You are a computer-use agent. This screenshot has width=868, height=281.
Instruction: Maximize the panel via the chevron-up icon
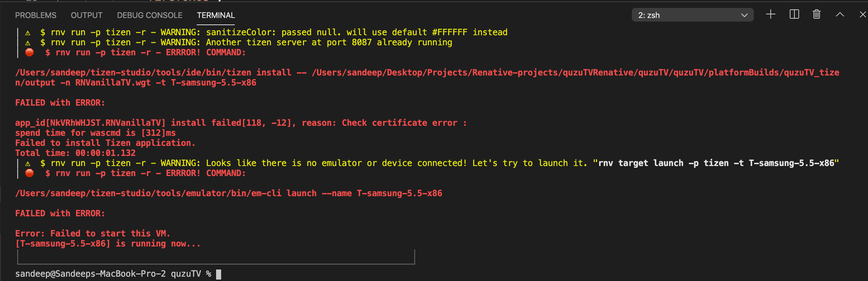tap(840, 15)
